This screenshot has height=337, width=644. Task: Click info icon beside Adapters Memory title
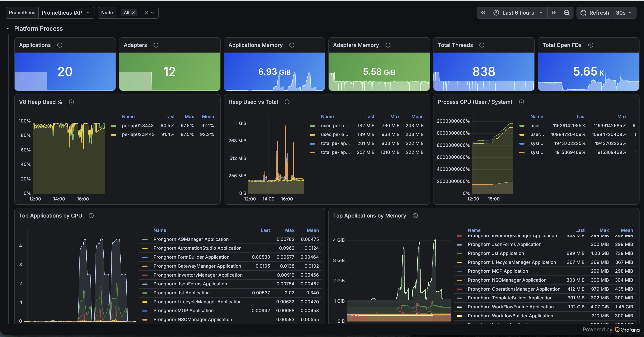click(x=388, y=45)
